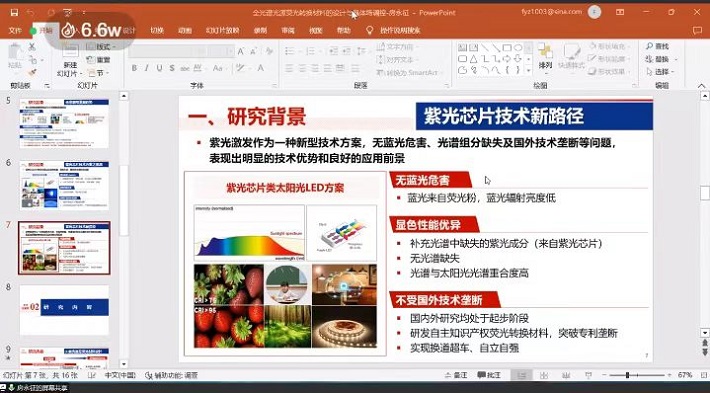Switch to Normal view icon in status bar
Image resolution: width=710 pixels, height=393 pixels.
[x=522, y=375]
